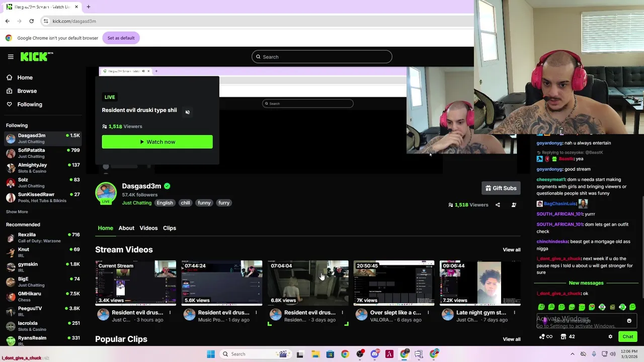
Task: Open options for the Current Stream video
Action: 170,313
